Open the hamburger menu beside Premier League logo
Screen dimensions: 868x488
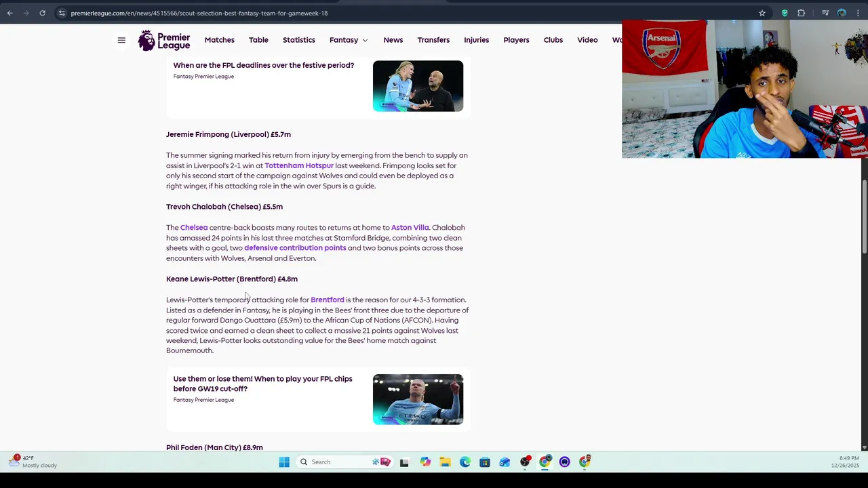[121, 40]
